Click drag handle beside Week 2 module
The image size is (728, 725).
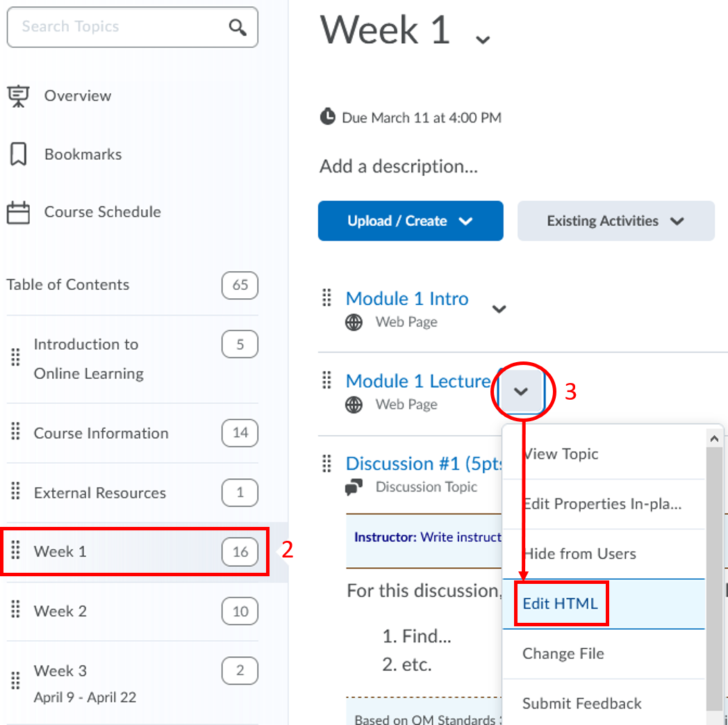tap(15, 611)
